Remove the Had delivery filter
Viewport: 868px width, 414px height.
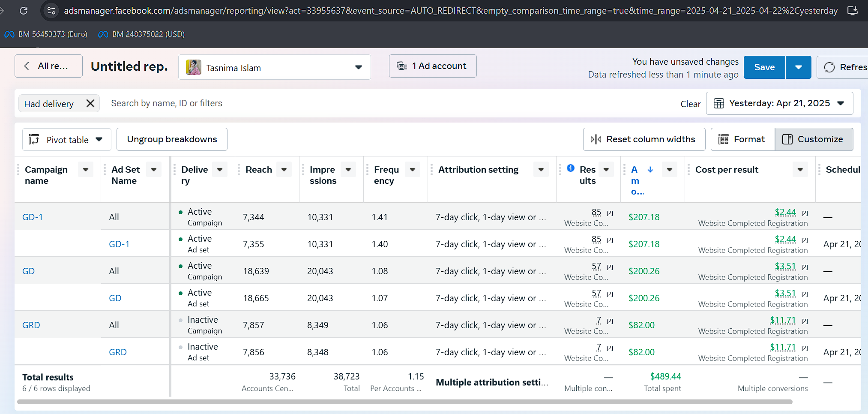(x=90, y=103)
